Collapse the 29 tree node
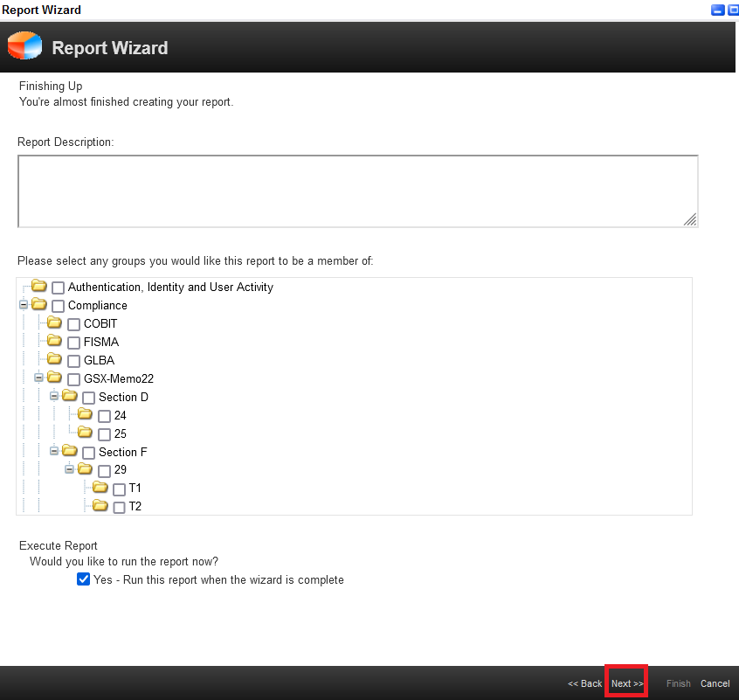 click(69, 469)
